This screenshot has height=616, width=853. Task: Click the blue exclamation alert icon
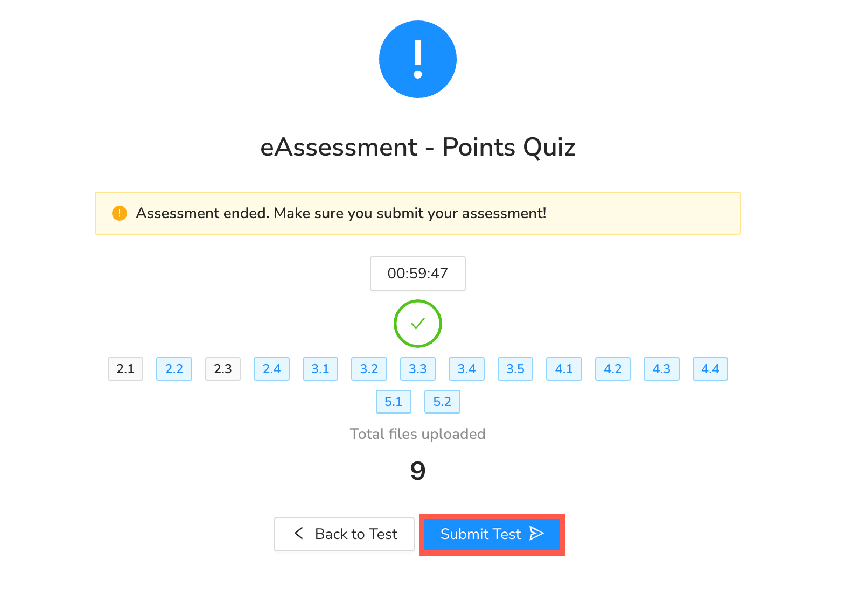[x=418, y=59]
